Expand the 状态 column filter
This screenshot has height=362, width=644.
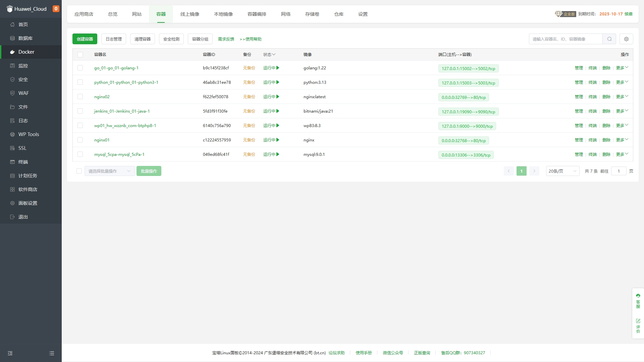pyautogui.click(x=269, y=54)
